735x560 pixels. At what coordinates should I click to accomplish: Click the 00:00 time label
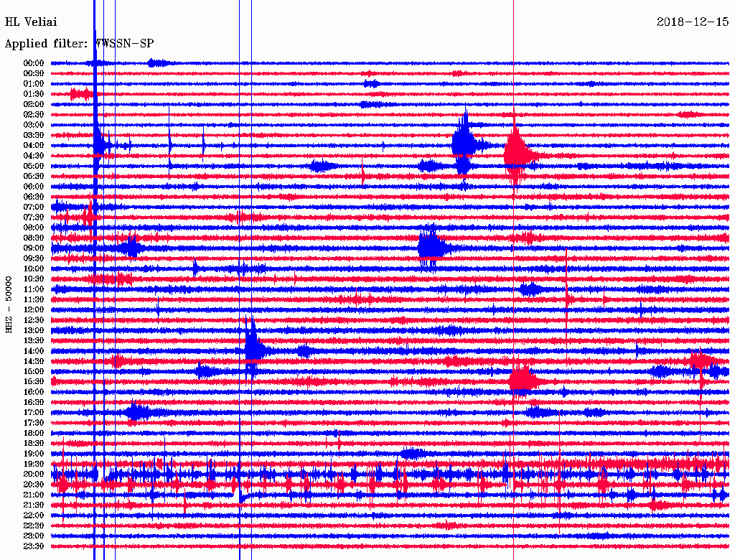point(34,63)
